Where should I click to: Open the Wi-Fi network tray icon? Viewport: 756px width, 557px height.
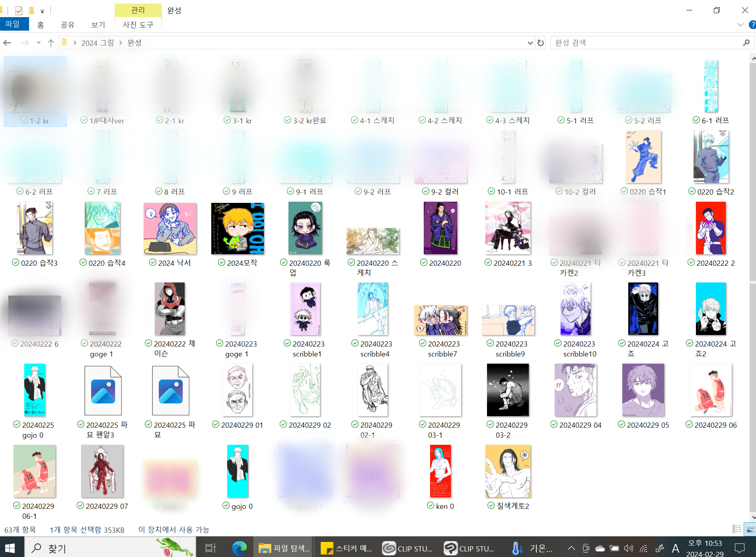[x=643, y=549]
